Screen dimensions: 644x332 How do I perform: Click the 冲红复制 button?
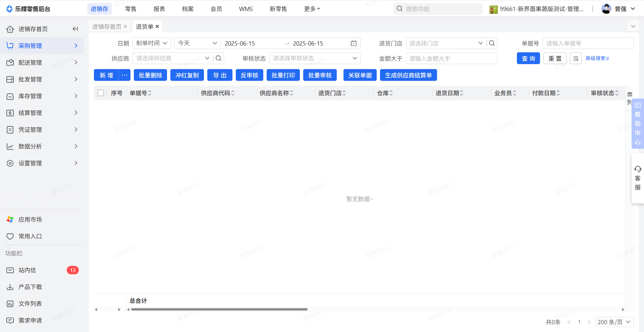click(187, 75)
